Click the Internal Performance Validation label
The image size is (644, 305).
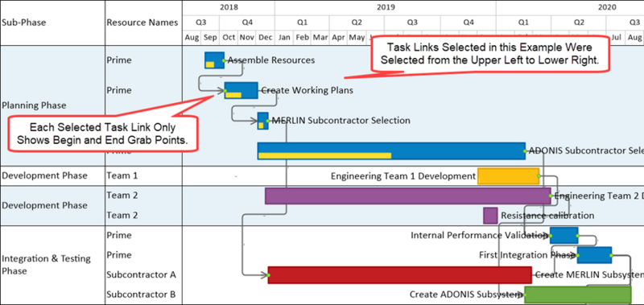point(479,235)
